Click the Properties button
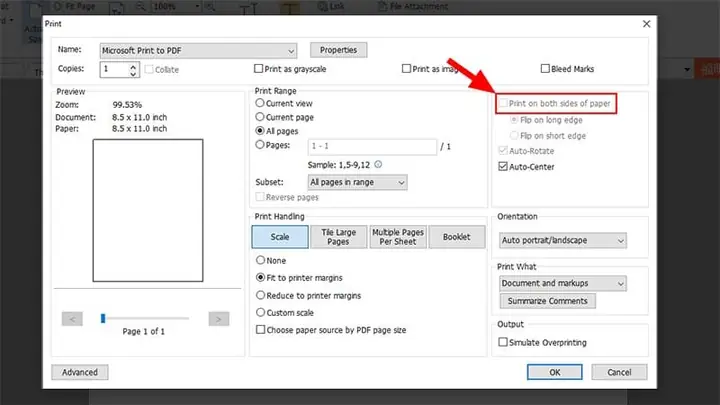 (x=338, y=50)
